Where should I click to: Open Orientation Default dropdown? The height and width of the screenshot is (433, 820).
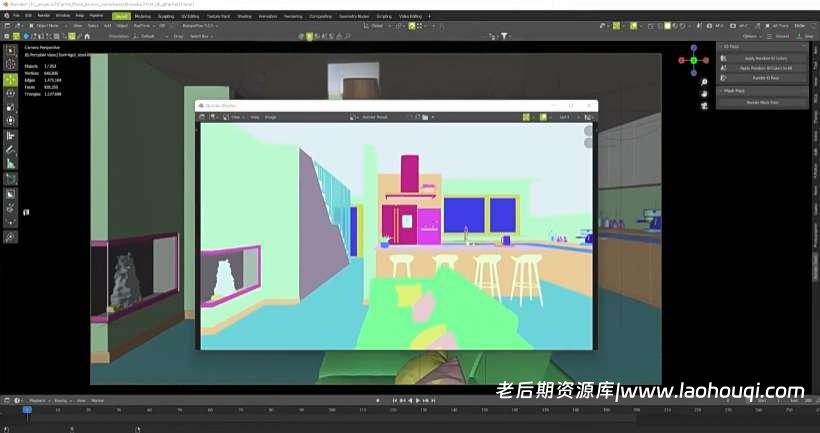(152, 36)
